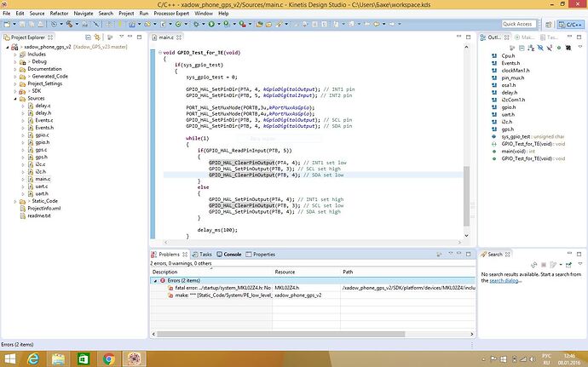Open the dropdown arrow next to Debug icon
The height and width of the screenshot is (367, 588).
(204, 24)
